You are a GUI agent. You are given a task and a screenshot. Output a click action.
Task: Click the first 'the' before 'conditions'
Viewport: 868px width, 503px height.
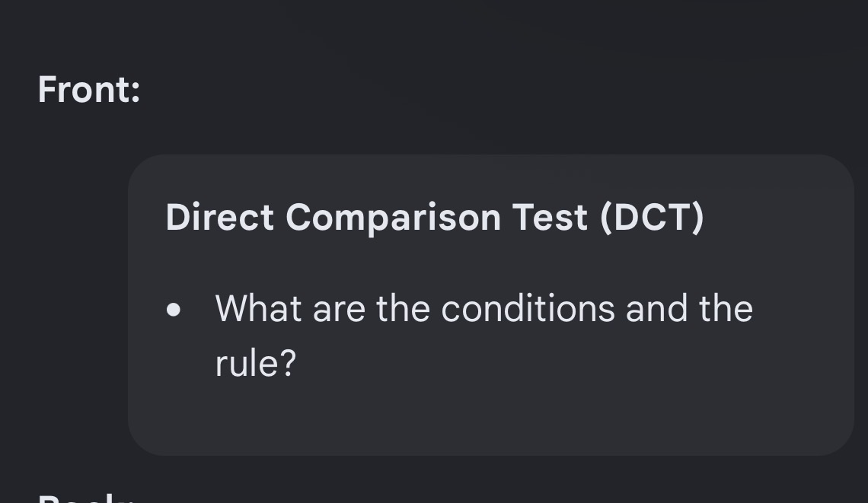[x=403, y=308]
